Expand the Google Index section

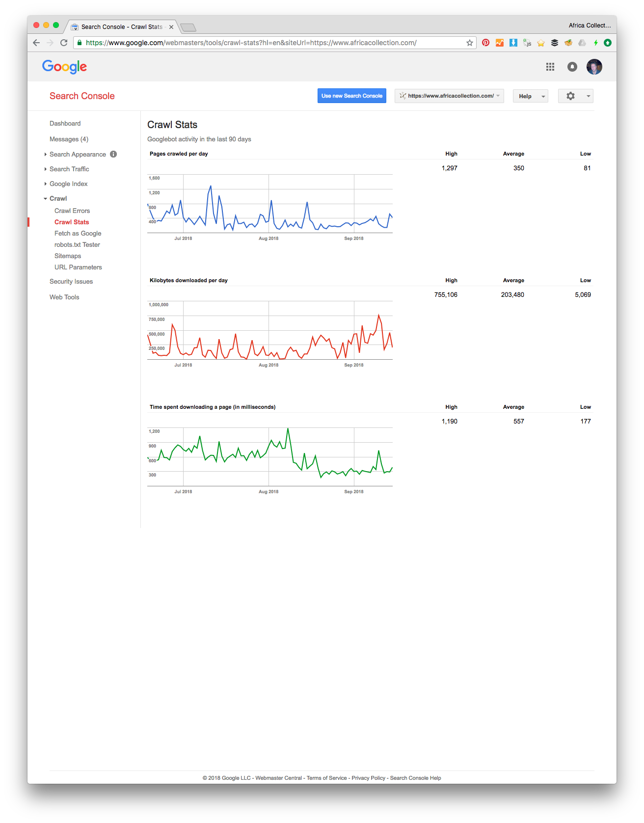pos(46,184)
